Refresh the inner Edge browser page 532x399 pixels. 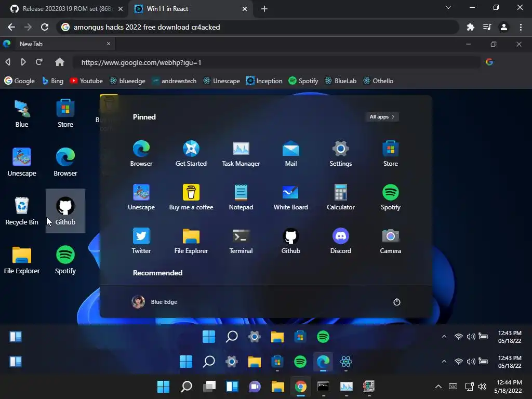click(x=39, y=62)
